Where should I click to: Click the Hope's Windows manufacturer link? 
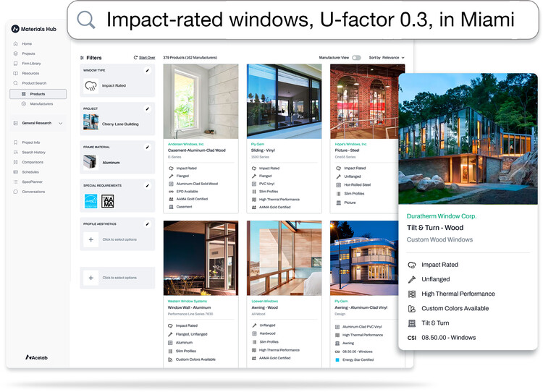pos(351,144)
